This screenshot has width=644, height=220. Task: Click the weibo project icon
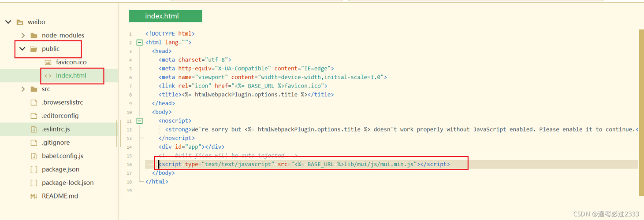[x=19, y=22]
